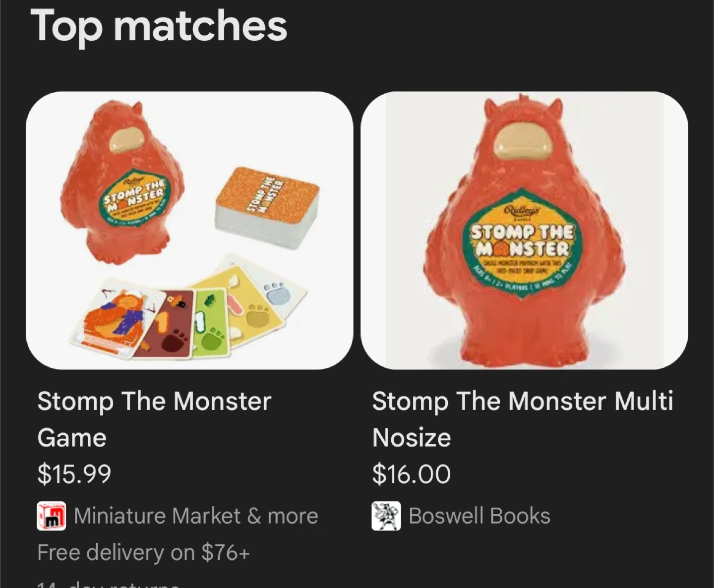Click the Boswell Books store logo icon
714x588 pixels.
pyautogui.click(x=386, y=516)
